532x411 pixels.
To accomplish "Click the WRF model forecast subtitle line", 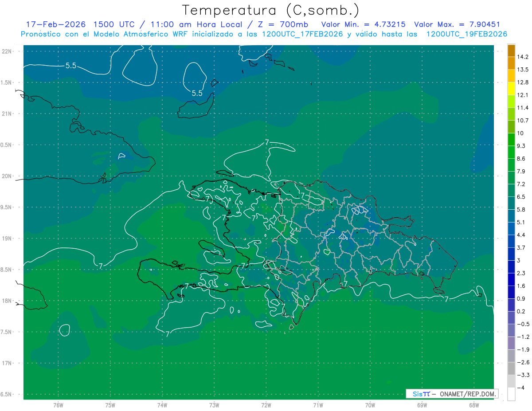I will coord(264,34).
